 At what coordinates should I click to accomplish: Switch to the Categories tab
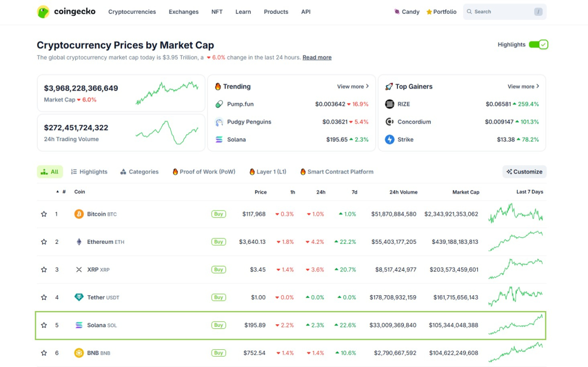tap(139, 172)
